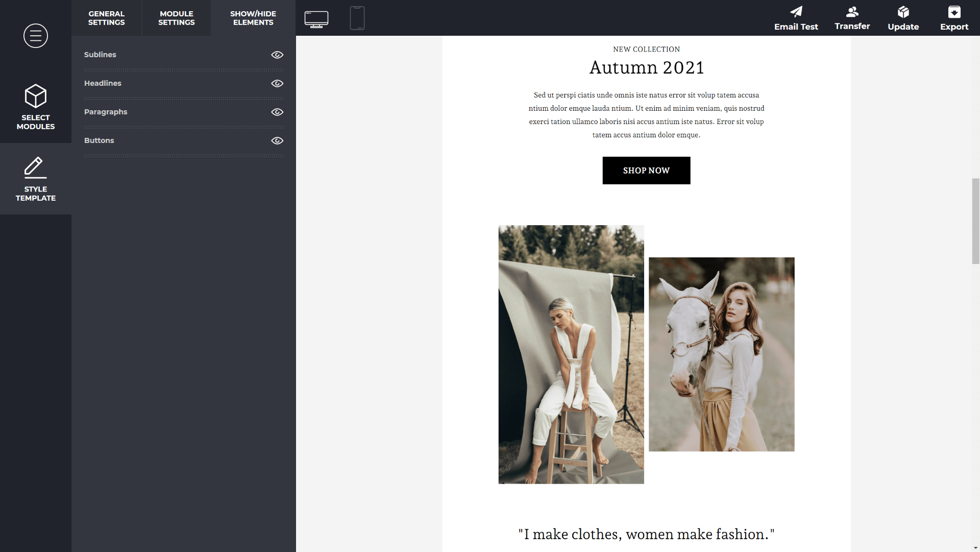
Task: Switch to mobile preview mode
Action: 357,18
